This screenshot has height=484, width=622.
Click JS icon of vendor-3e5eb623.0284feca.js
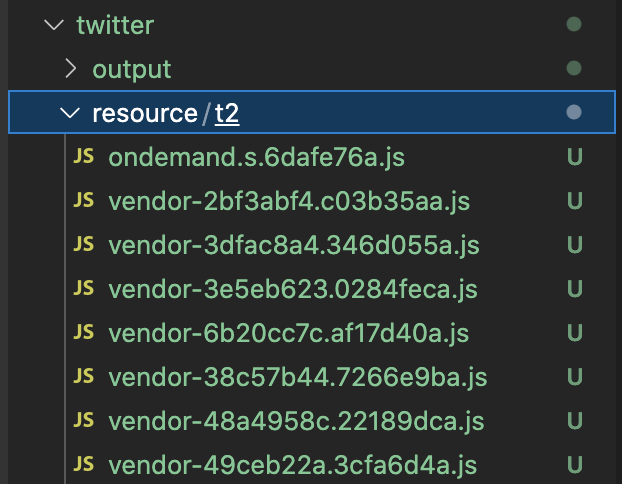point(84,289)
